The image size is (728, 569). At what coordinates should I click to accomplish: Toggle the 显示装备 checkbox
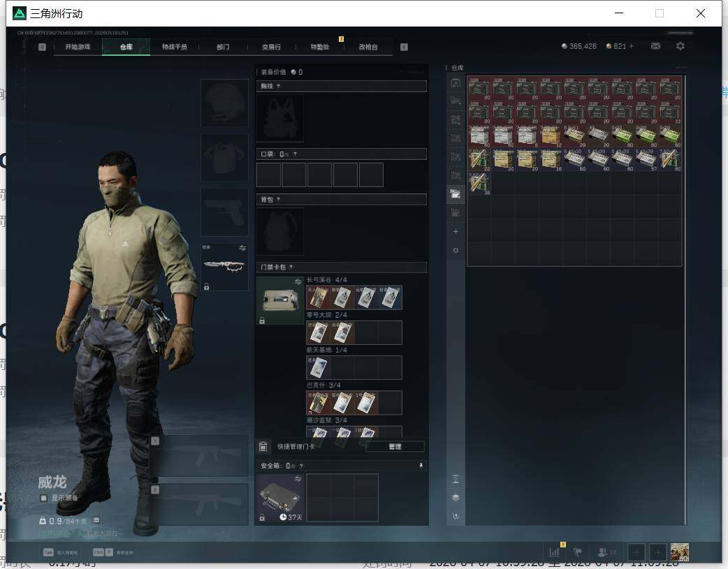tap(43, 498)
